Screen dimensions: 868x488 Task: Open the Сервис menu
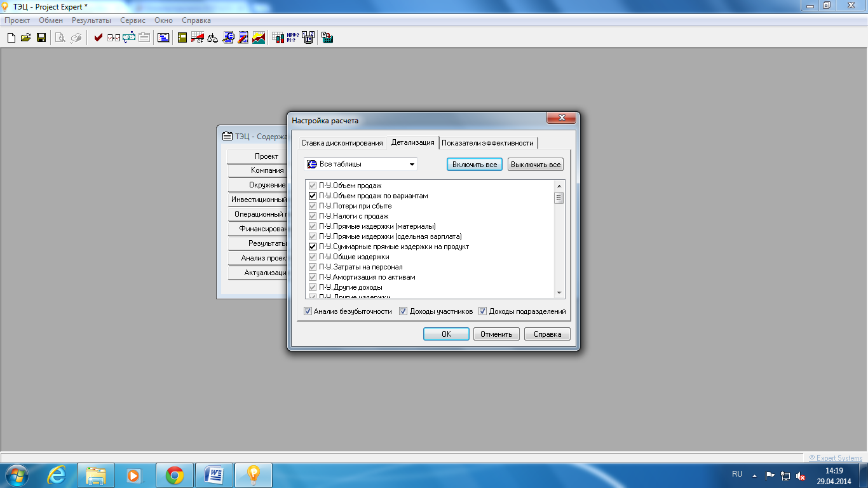[x=133, y=20]
